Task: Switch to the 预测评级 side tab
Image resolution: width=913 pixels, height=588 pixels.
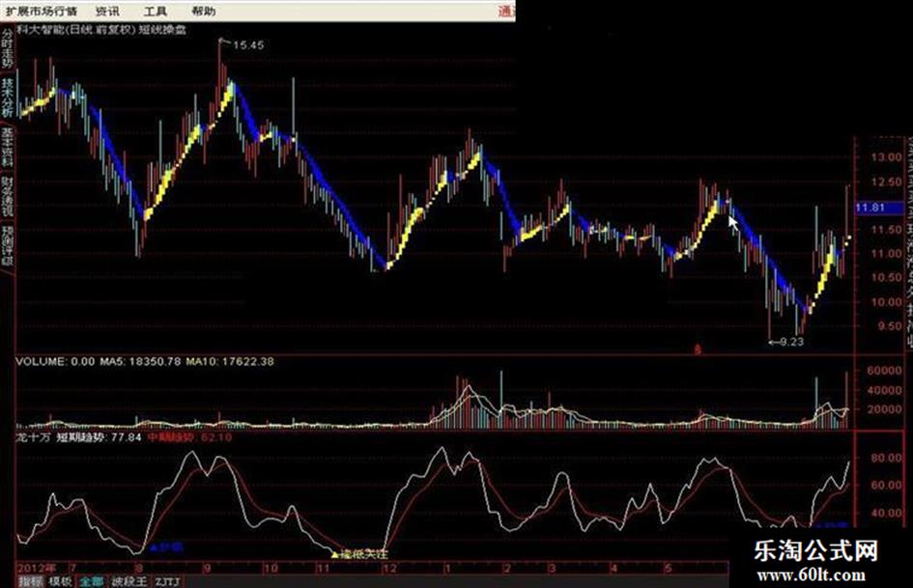Action: pyautogui.click(x=7, y=245)
